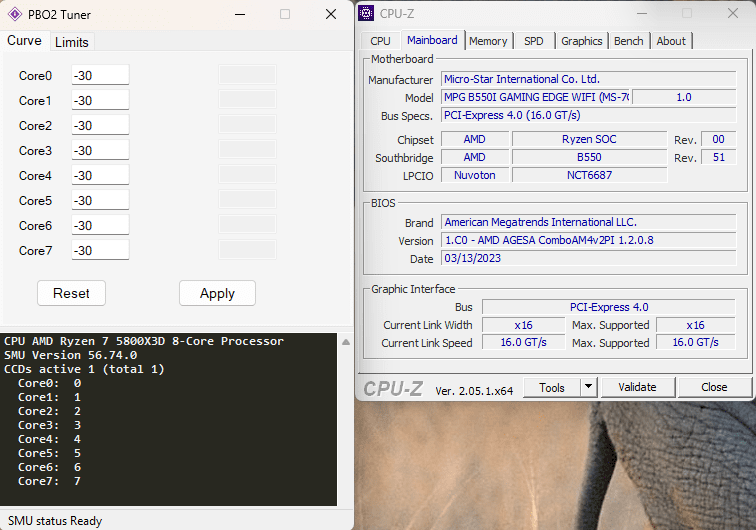Click the Core0 offset input field
Image resolution: width=756 pixels, height=530 pixels.
[x=100, y=75]
